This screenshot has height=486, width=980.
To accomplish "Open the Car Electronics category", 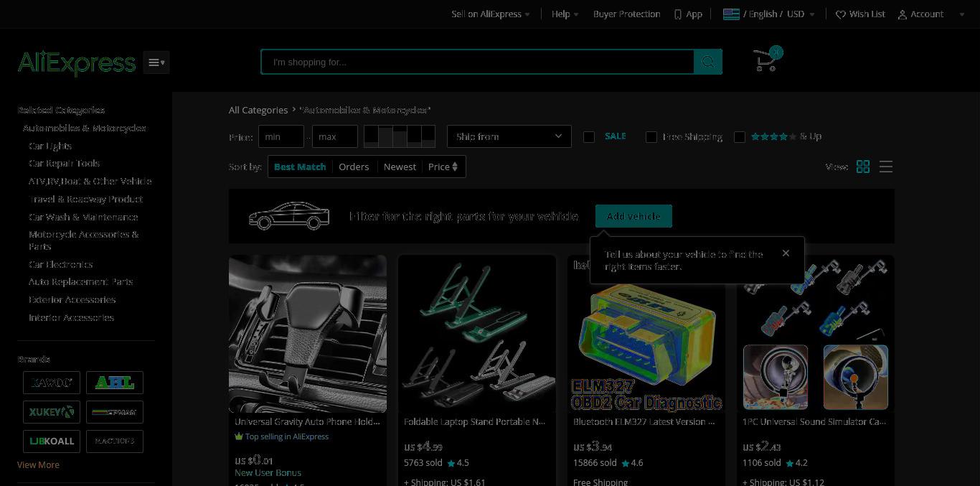I will pyautogui.click(x=61, y=264).
